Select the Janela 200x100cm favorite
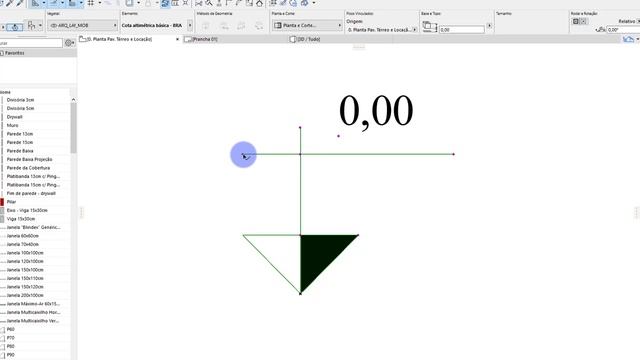 (25, 295)
